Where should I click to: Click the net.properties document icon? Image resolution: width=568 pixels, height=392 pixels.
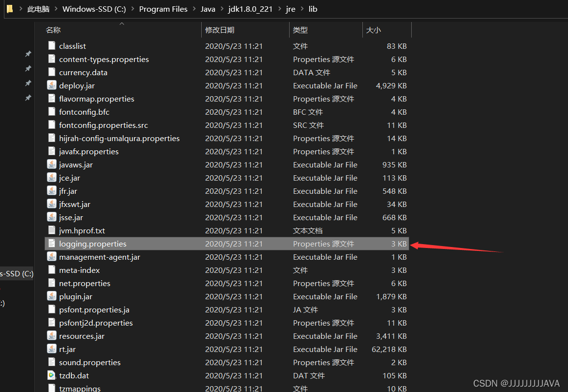(x=52, y=283)
